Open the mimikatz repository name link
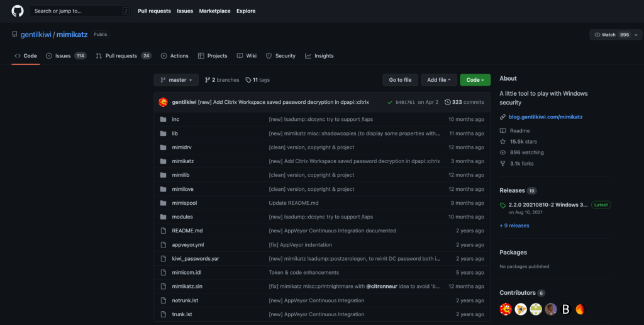Screen dimensions: 644x325 (x=72, y=35)
